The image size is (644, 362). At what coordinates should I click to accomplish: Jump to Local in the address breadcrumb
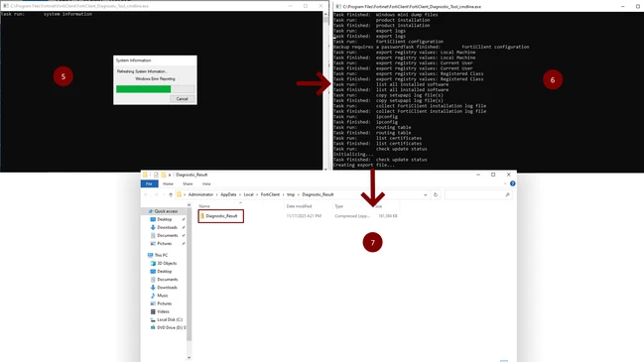(x=248, y=194)
